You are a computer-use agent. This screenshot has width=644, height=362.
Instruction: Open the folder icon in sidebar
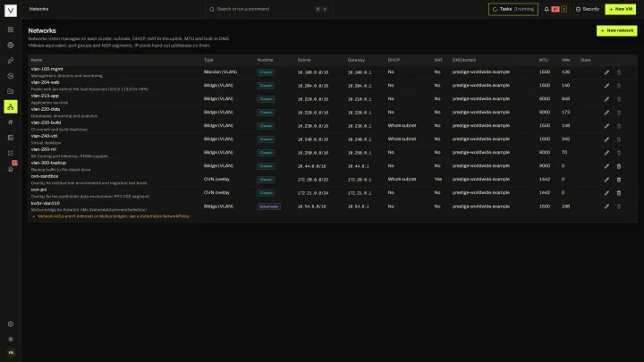click(x=11, y=91)
